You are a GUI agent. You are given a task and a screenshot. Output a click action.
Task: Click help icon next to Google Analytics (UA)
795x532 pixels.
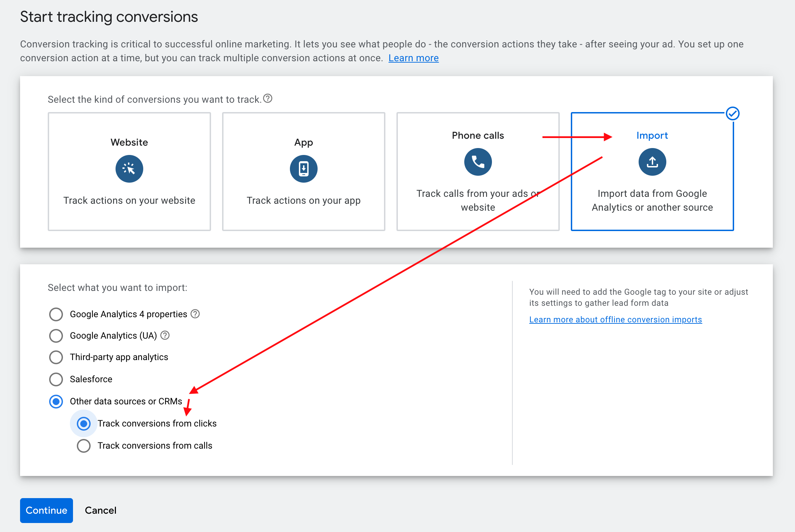point(165,335)
